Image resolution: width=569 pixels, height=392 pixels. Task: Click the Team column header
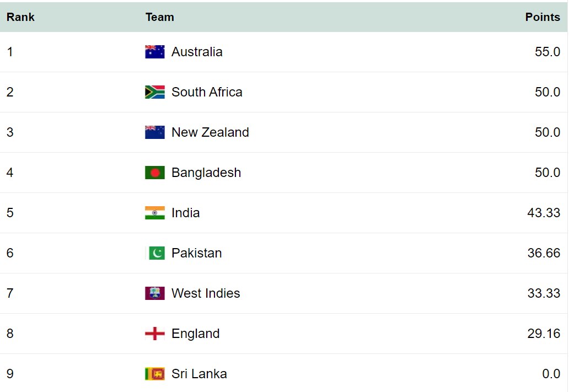click(x=160, y=17)
